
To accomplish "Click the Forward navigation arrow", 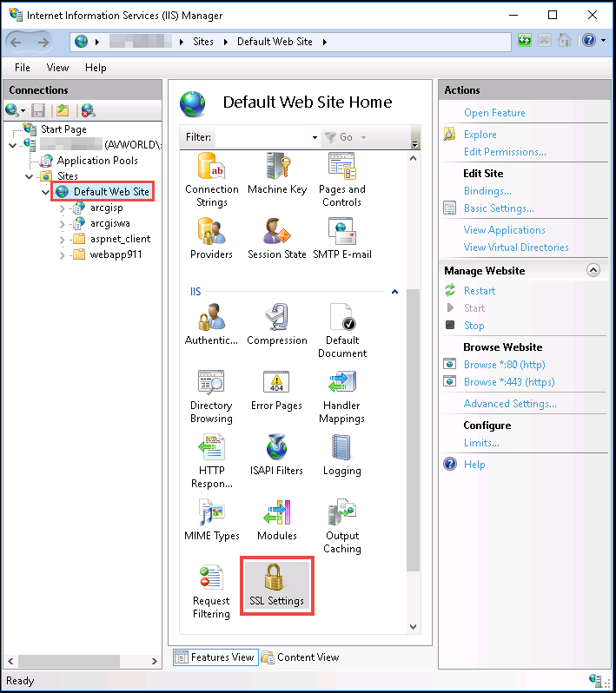I will (x=43, y=43).
